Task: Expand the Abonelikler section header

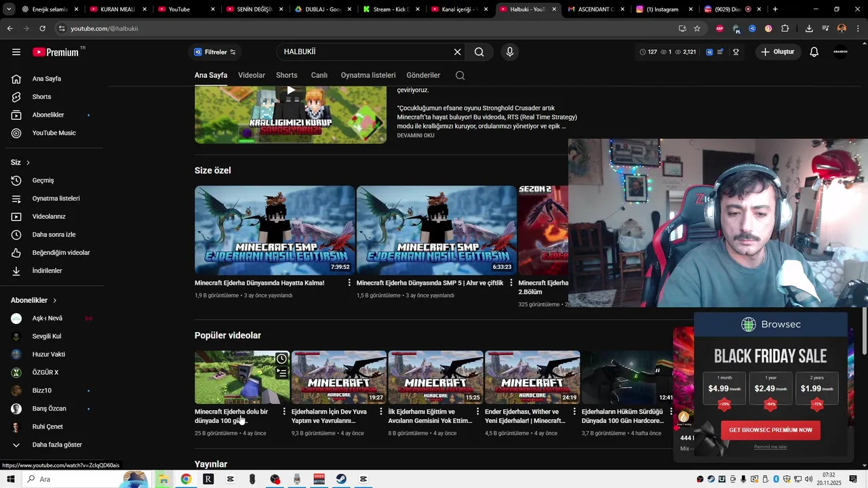Action: 34,300
